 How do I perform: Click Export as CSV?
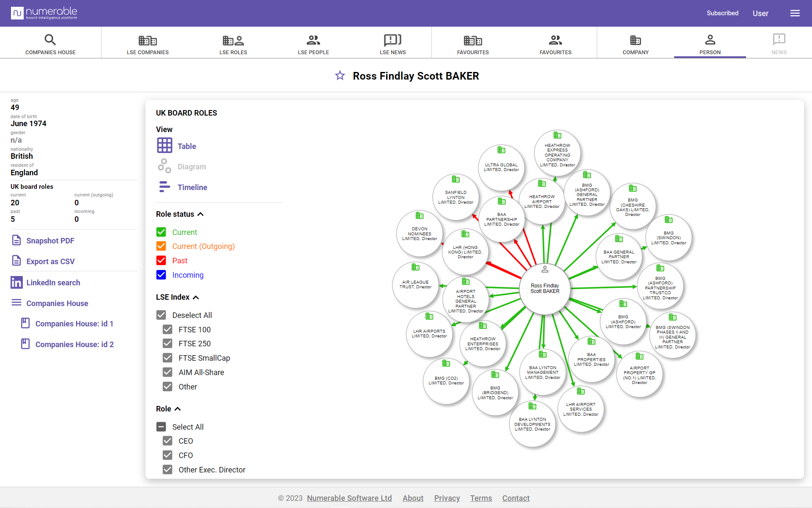(x=43, y=261)
